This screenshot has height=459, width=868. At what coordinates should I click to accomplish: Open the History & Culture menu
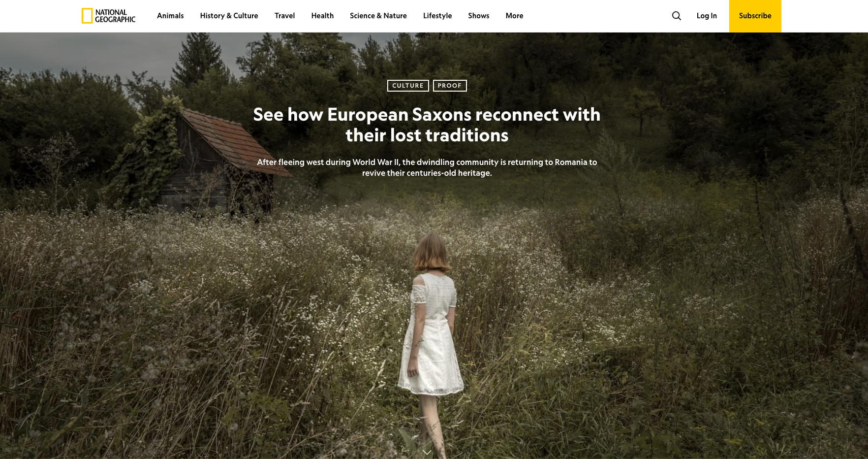pos(229,16)
